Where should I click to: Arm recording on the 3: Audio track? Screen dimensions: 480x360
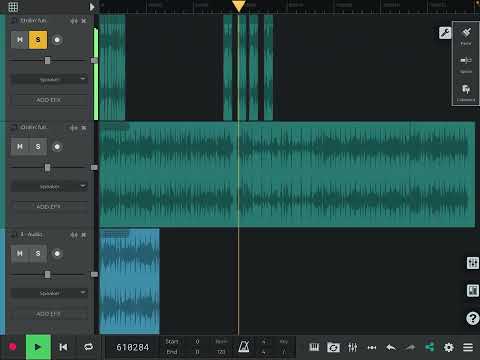pos(57,254)
